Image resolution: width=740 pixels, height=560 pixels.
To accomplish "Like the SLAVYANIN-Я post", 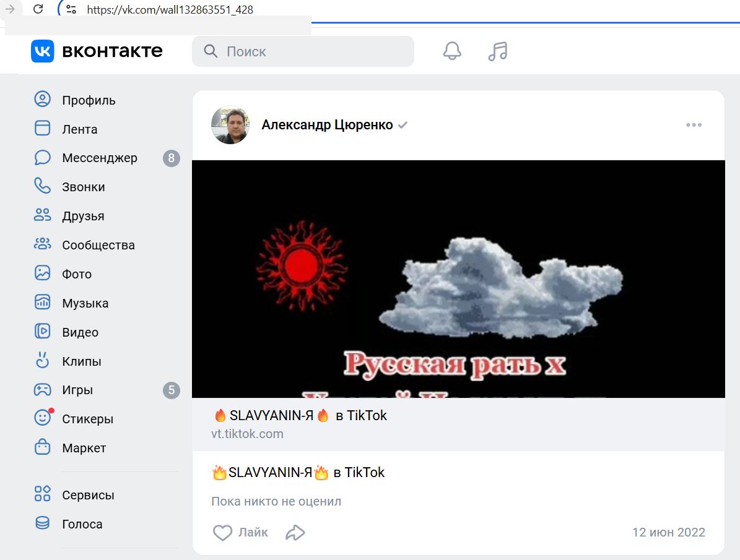I will pos(242,532).
